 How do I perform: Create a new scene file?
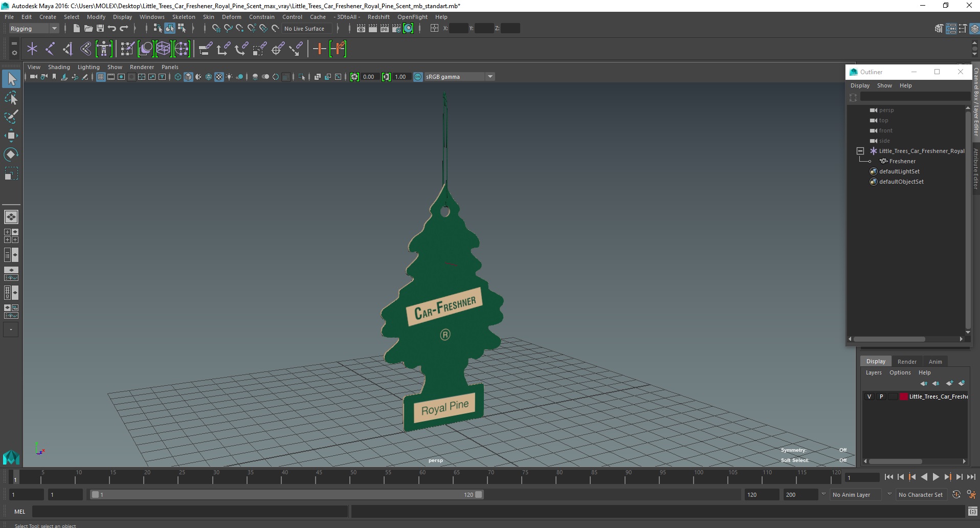click(x=76, y=29)
